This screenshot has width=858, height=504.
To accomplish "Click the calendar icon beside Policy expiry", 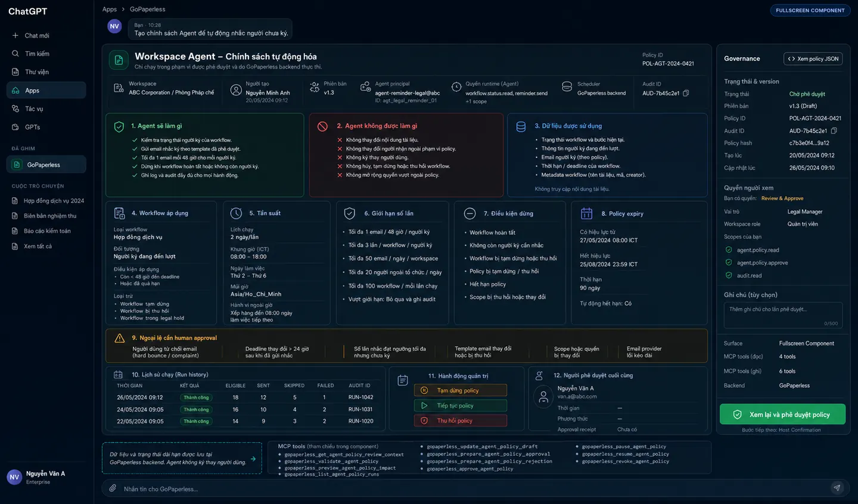I will tap(586, 213).
